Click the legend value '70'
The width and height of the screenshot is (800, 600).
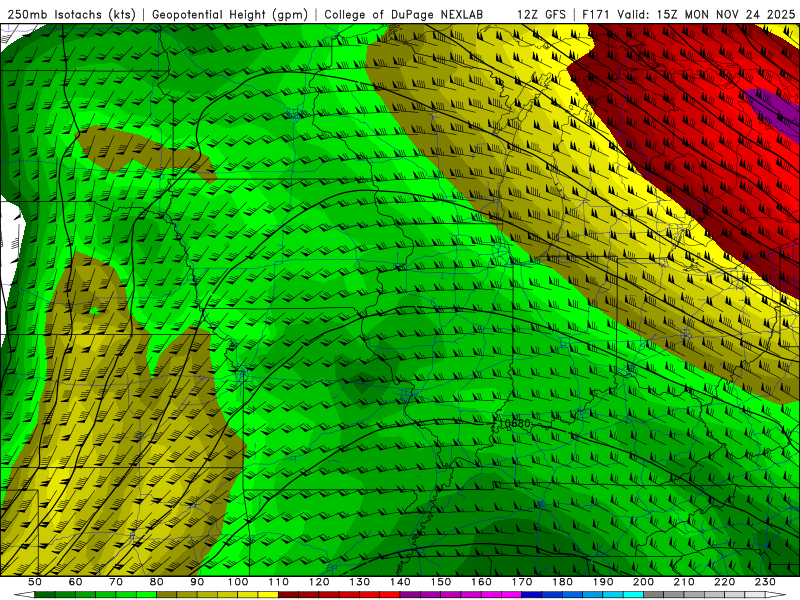click(x=116, y=582)
